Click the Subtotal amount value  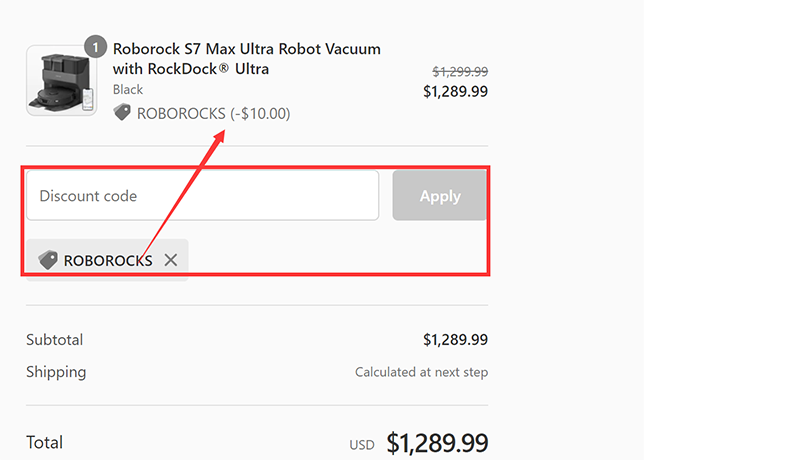[455, 340]
